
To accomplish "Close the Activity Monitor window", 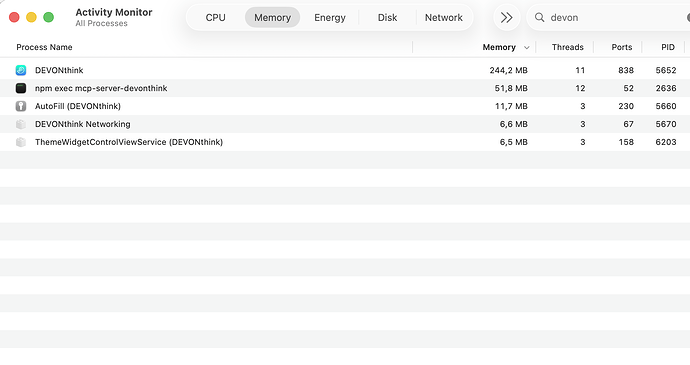I will click(14, 17).
